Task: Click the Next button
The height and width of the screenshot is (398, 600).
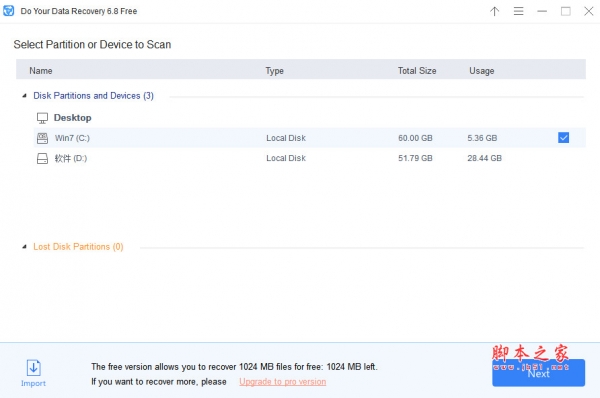Action: (x=538, y=373)
